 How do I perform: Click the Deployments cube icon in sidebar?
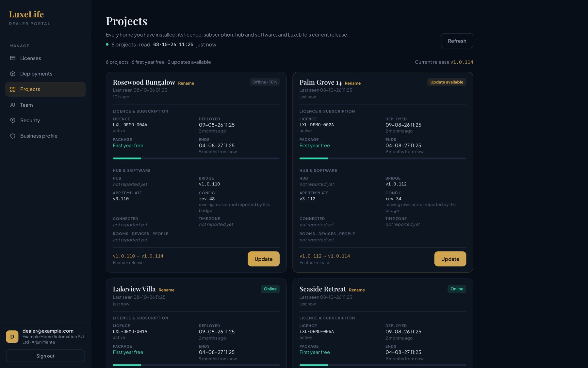pyautogui.click(x=13, y=74)
